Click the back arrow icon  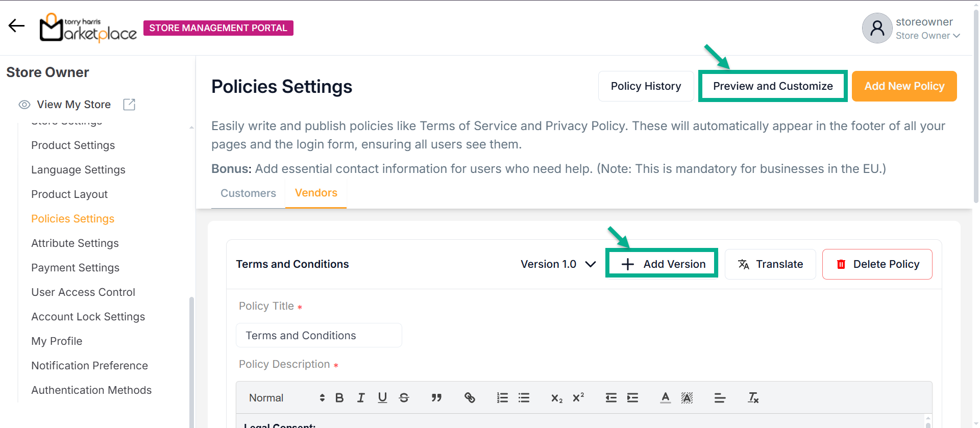point(16,26)
